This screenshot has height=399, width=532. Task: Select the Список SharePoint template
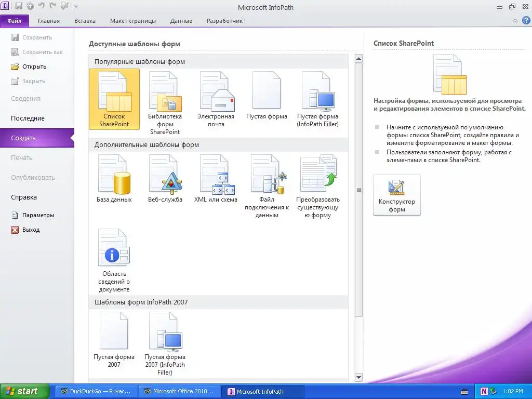tap(114, 99)
